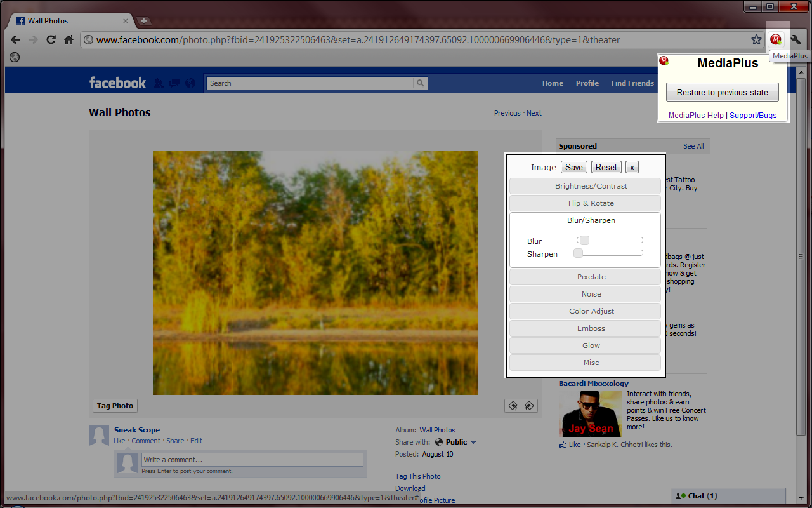812x508 pixels.
Task: Click the Facebook logo
Action: (117, 83)
